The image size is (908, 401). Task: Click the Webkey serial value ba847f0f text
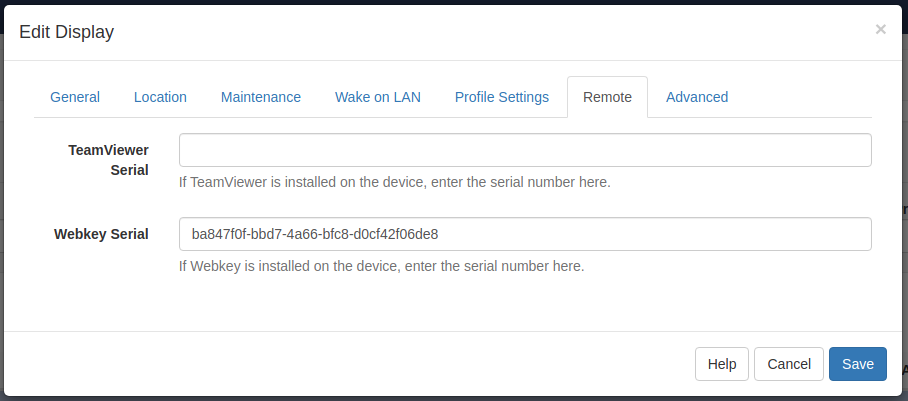pyautogui.click(x=315, y=234)
